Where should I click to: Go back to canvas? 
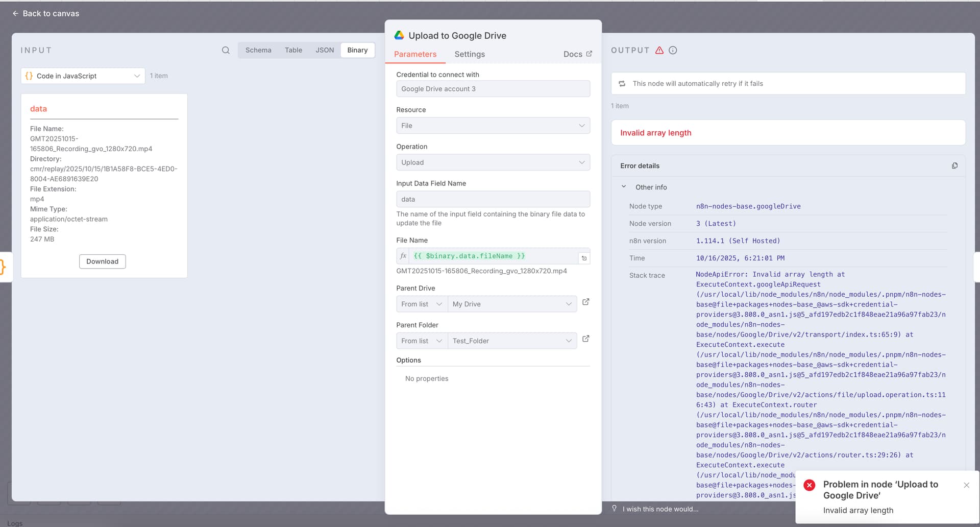coord(46,13)
